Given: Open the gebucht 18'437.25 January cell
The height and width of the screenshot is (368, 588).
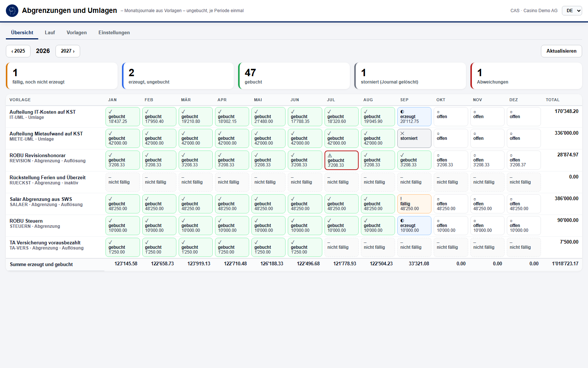Looking at the screenshot, I should (123, 117).
